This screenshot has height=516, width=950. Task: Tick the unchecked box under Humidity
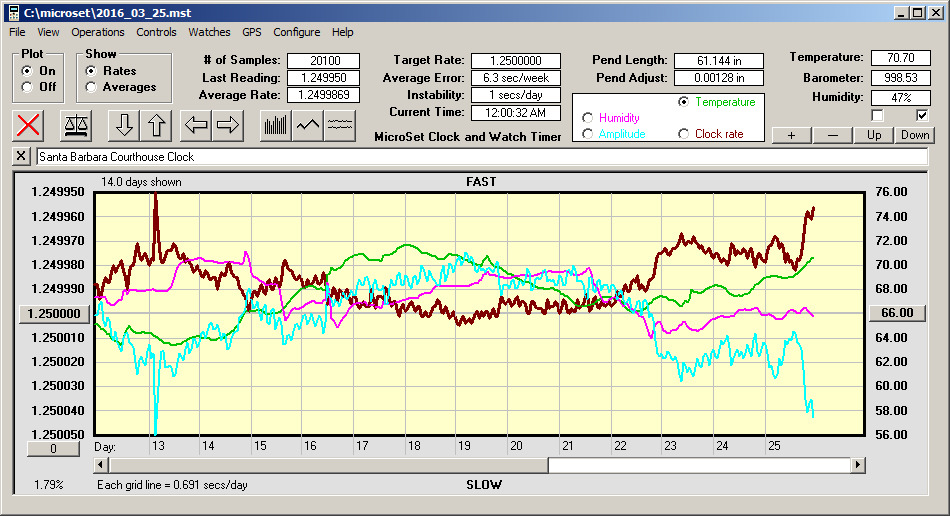pos(877,116)
